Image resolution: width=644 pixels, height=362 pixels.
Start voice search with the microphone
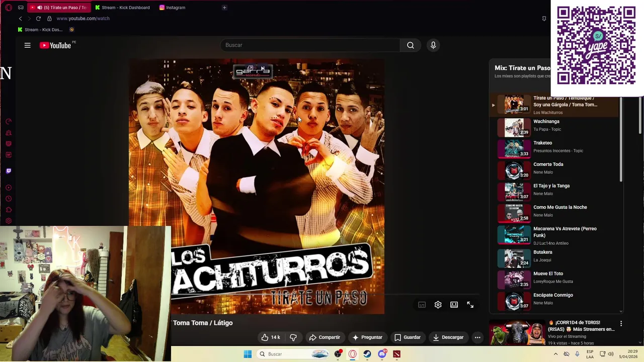[x=433, y=45]
